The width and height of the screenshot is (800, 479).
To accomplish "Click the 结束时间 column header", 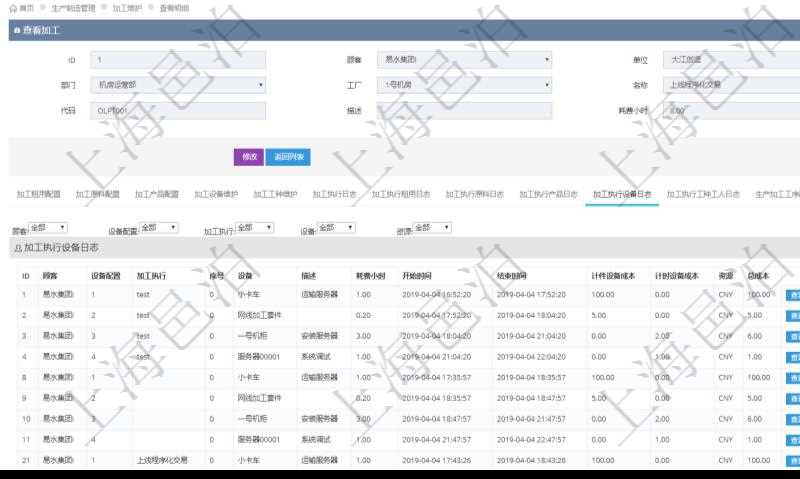I will 512,276.
